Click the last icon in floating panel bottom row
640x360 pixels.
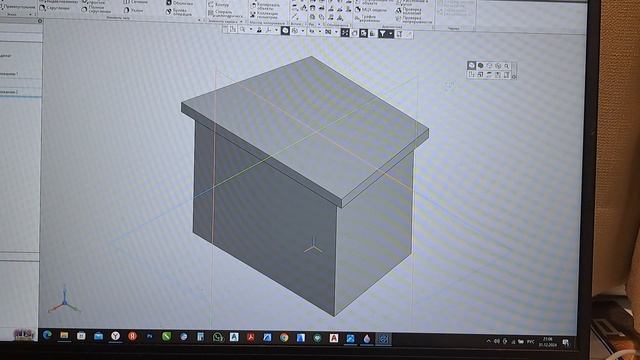pyautogui.click(x=506, y=75)
